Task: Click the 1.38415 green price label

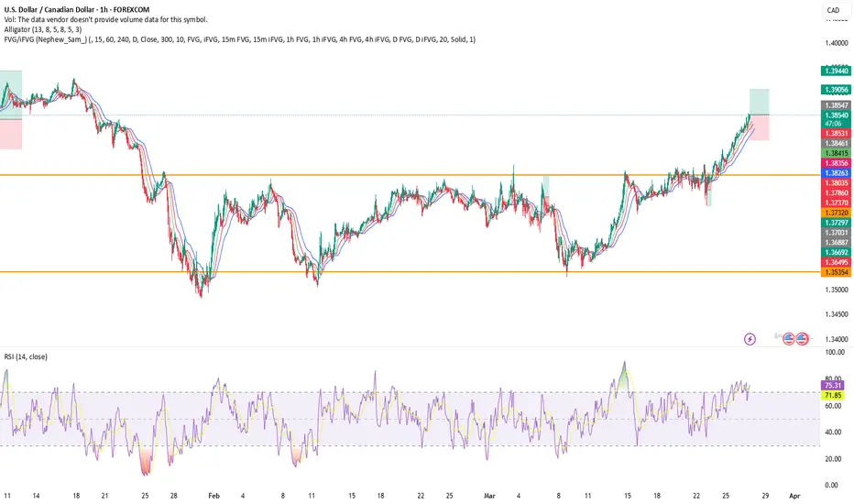Action: 836,153
